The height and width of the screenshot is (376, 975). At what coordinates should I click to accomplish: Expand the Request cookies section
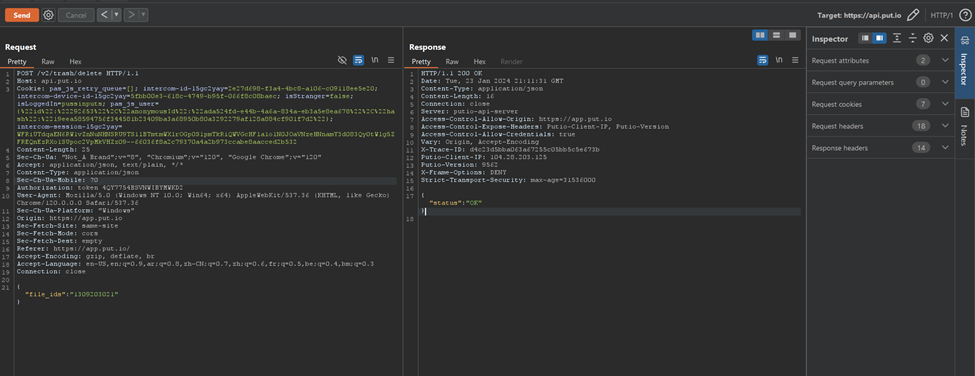880,104
